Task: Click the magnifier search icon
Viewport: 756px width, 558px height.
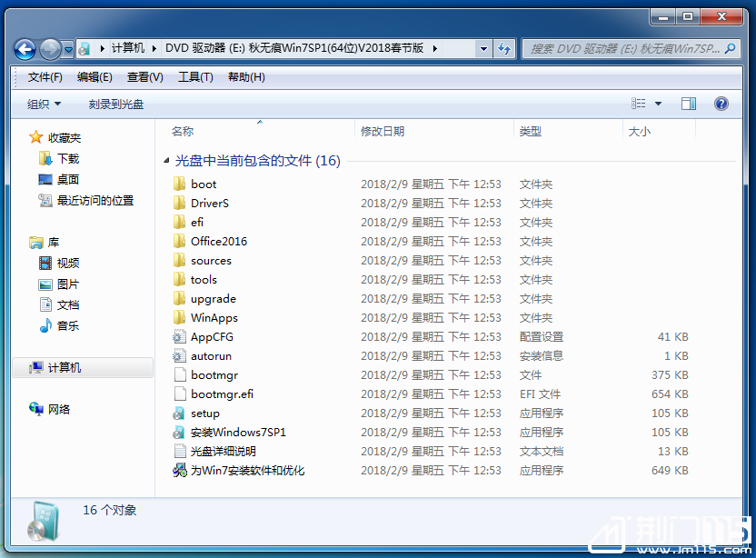Action: tap(731, 49)
